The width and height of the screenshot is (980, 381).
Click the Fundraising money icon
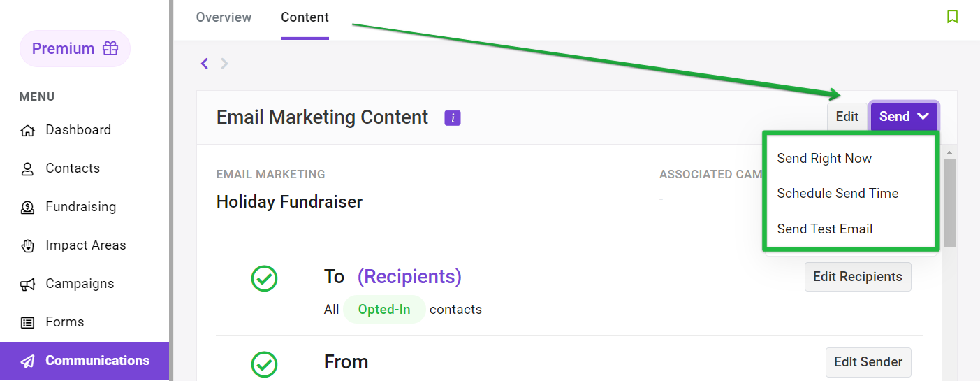tap(27, 207)
